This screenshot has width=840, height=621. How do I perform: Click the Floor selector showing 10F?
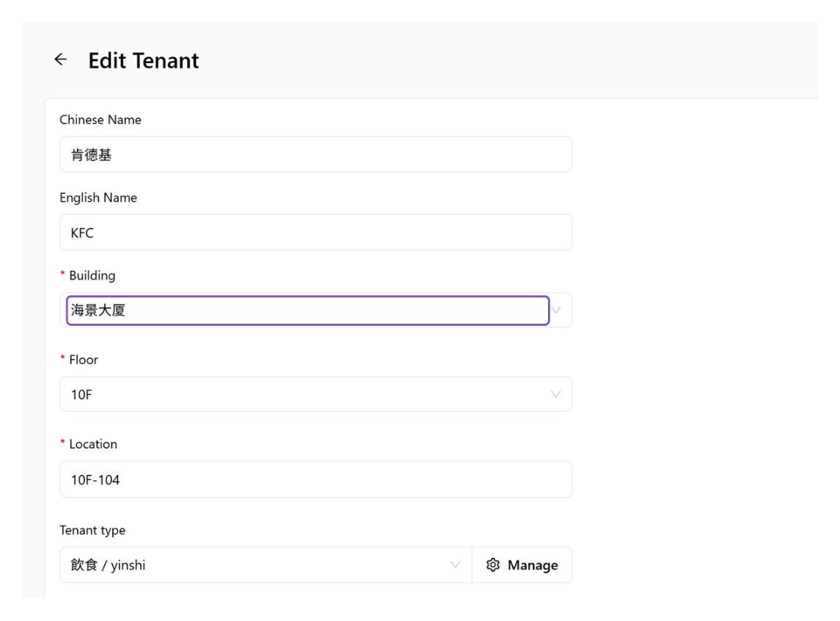tap(316, 394)
